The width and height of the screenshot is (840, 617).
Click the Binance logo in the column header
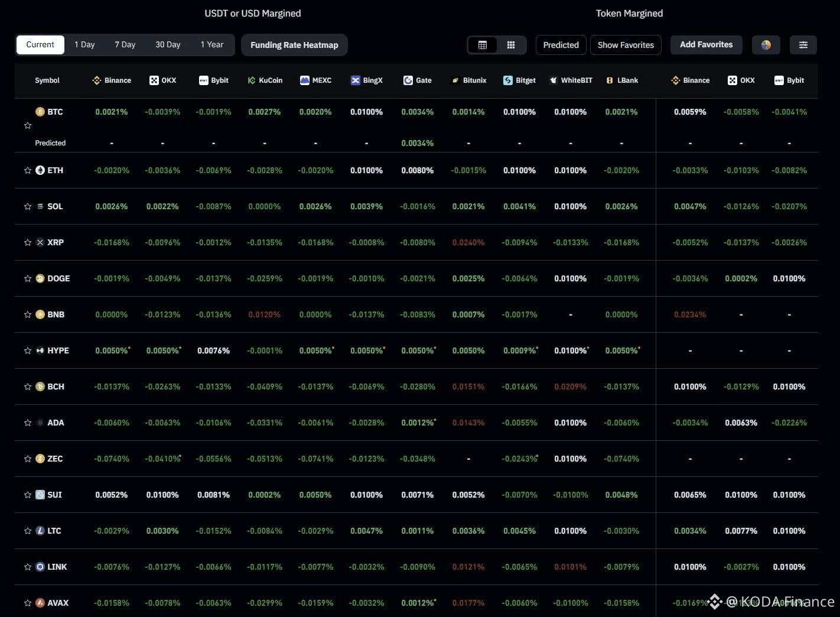click(x=96, y=80)
